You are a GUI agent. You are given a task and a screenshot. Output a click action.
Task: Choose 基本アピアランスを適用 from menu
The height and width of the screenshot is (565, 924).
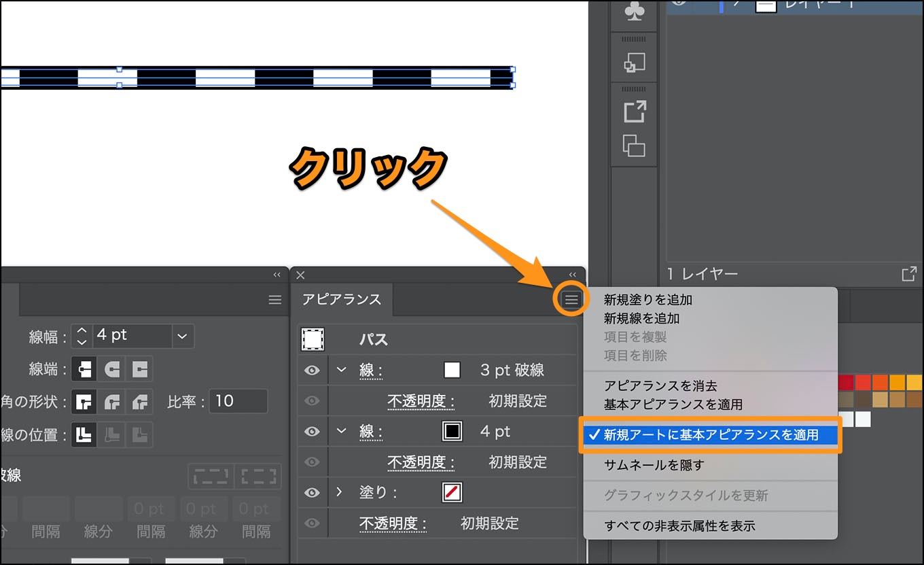coord(673,405)
